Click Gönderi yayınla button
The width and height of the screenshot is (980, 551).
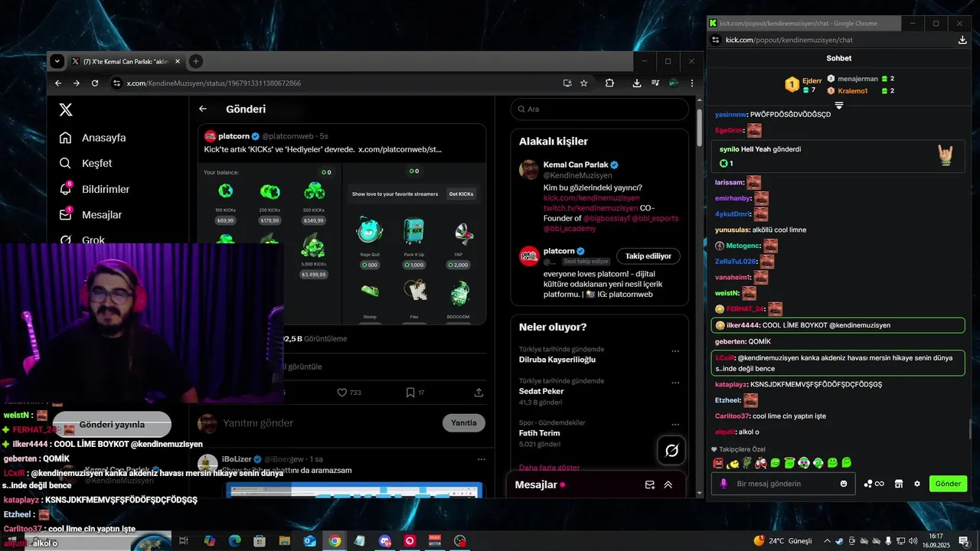click(x=112, y=424)
